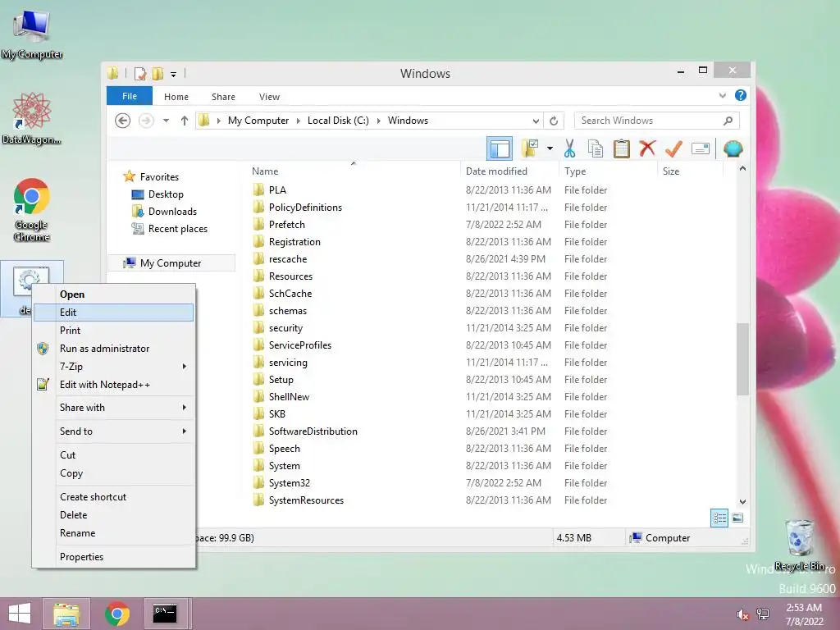Click the red X Delete toolbar icon

click(647, 148)
